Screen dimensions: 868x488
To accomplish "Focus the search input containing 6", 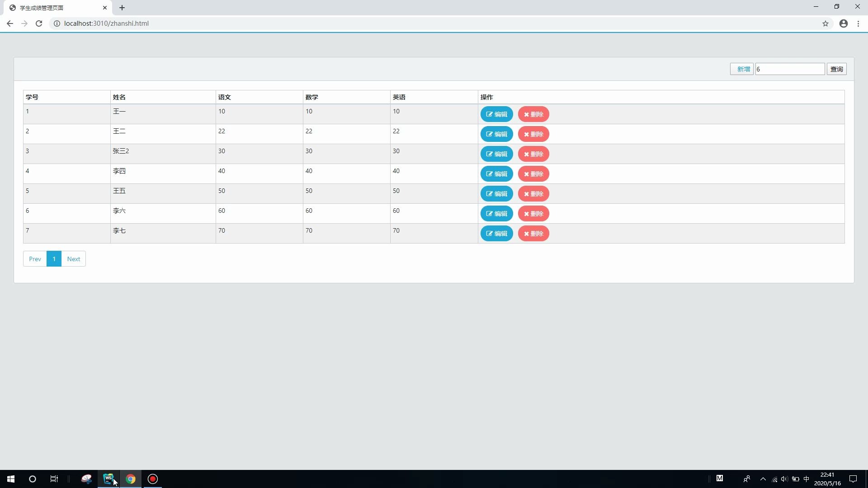I will [x=790, y=69].
